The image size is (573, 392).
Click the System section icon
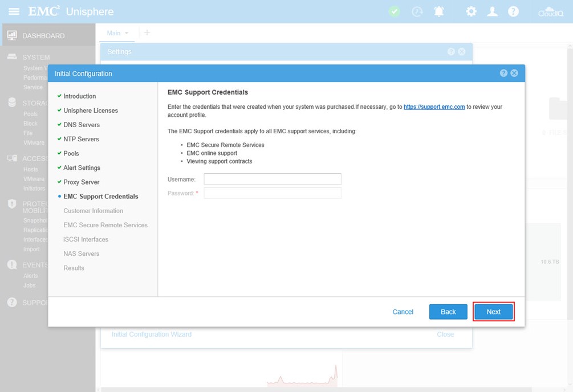pyautogui.click(x=12, y=56)
